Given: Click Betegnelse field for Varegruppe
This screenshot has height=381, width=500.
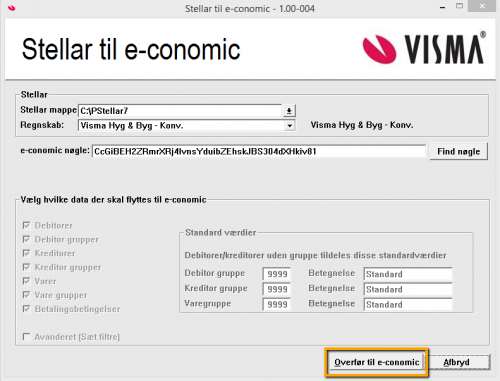Looking at the screenshot, I should tap(408, 304).
